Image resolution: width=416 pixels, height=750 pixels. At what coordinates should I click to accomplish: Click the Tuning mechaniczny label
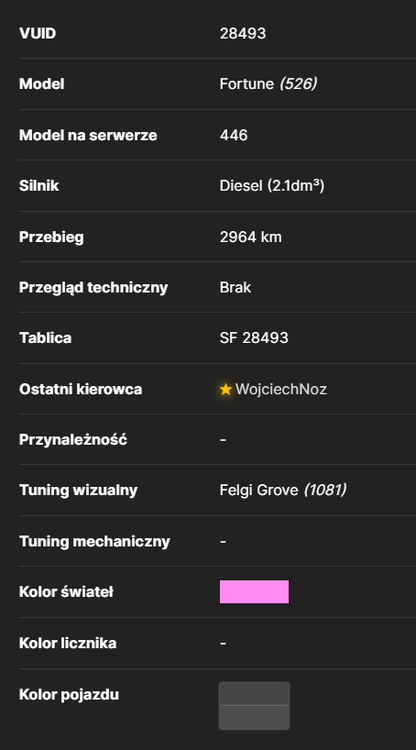(x=95, y=541)
